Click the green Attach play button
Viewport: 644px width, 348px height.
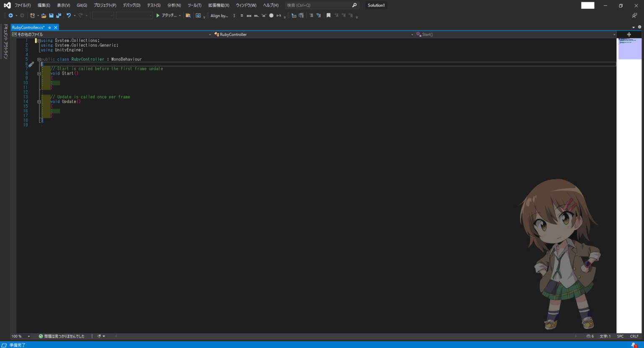coord(158,16)
